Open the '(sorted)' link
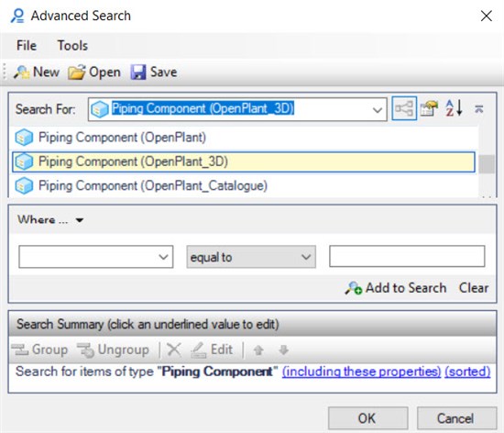Screen dimensions: 504x433 pos(467,372)
